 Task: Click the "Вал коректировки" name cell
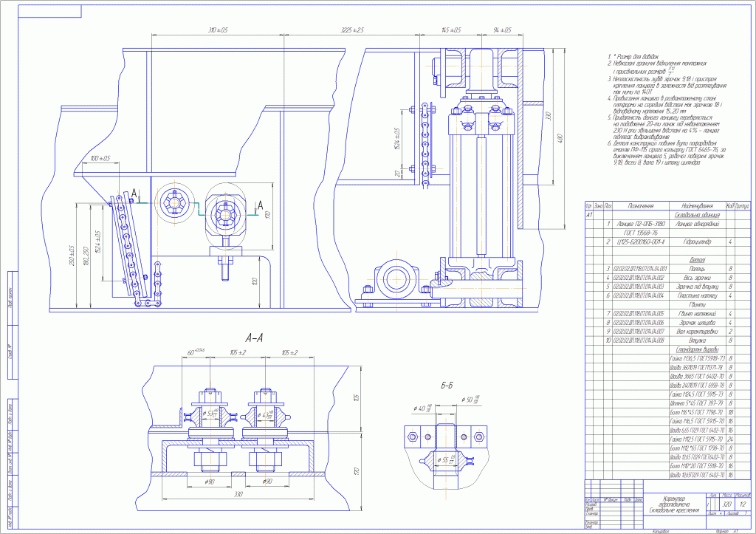click(697, 332)
